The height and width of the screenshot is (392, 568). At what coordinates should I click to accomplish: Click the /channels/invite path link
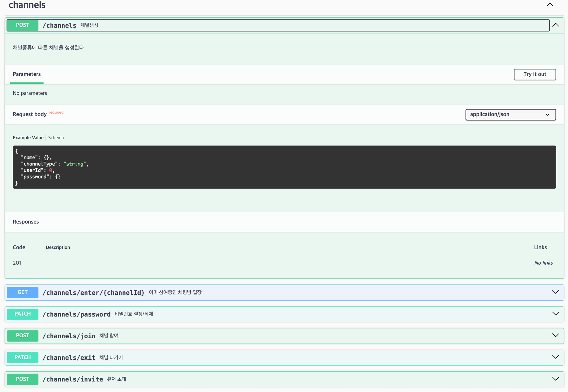tap(73, 379)
